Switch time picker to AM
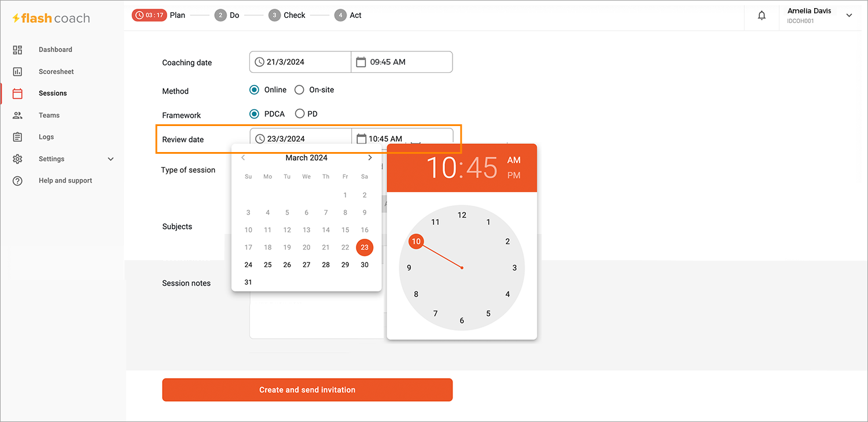Image resolution: width=868 pixels, height=422 pixels. pos(514,160)
